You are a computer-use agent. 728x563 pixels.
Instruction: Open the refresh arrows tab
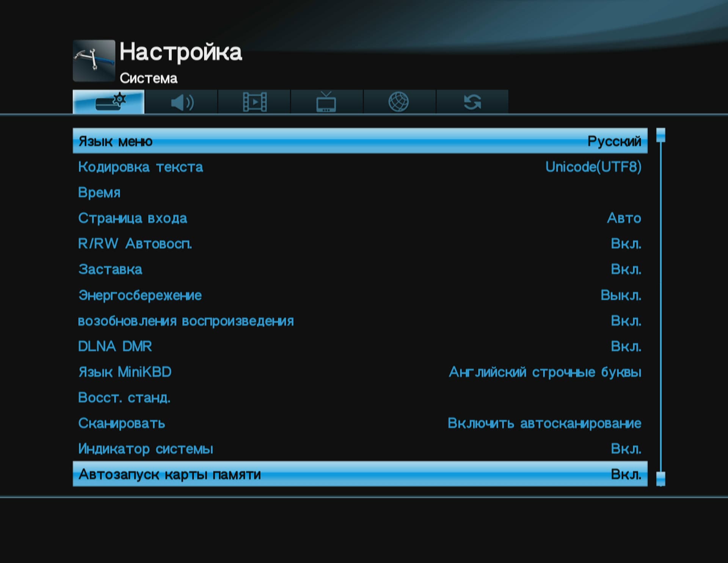(x=472, y=102)
